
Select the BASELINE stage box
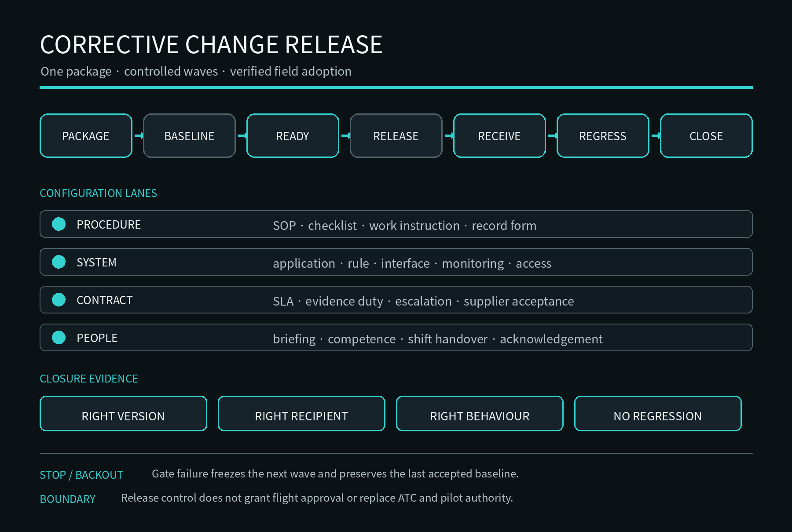[x=189, y=136]
